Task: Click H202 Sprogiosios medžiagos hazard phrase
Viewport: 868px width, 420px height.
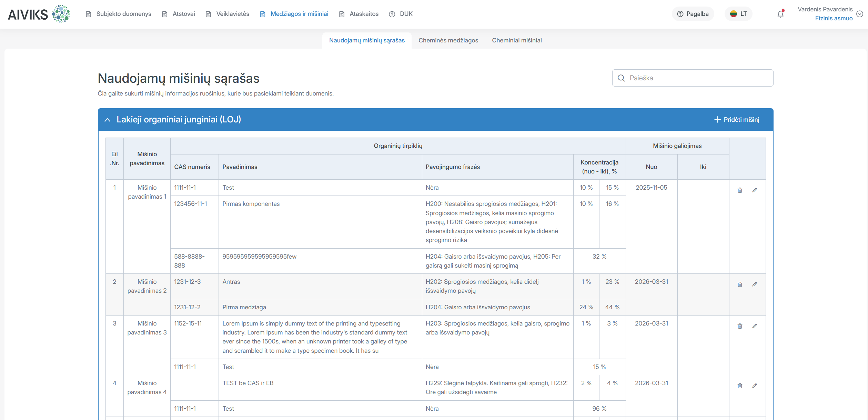Action: [497, 286]
